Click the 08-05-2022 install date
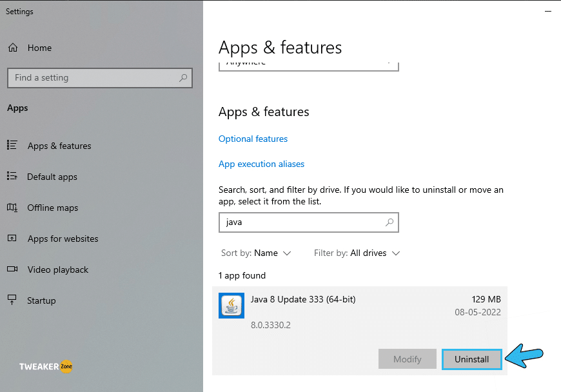Screen dimensions: 561x392 point(478,312)
